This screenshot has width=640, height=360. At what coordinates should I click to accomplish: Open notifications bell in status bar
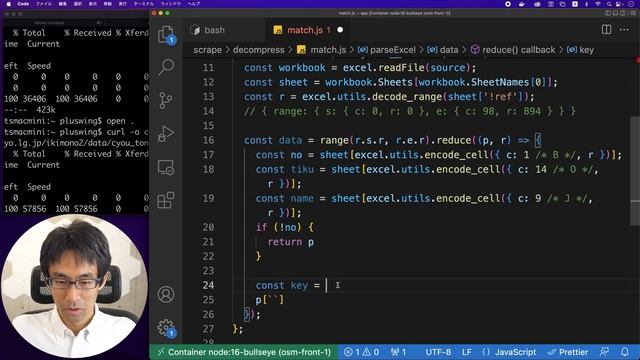[625, 352]
